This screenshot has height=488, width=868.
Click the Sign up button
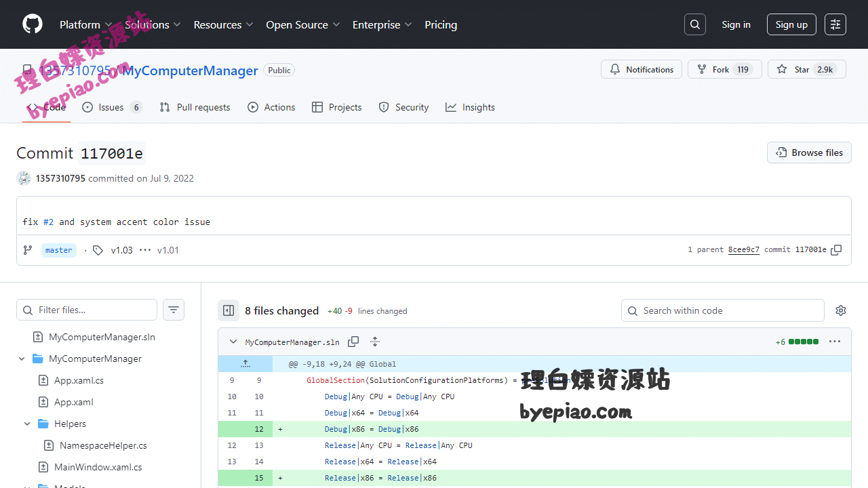791,24
